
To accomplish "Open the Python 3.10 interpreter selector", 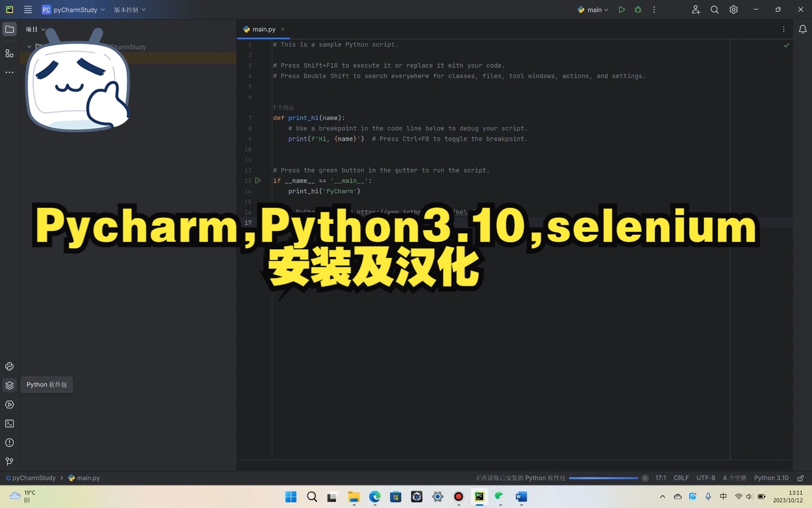I will click(771, 478).
